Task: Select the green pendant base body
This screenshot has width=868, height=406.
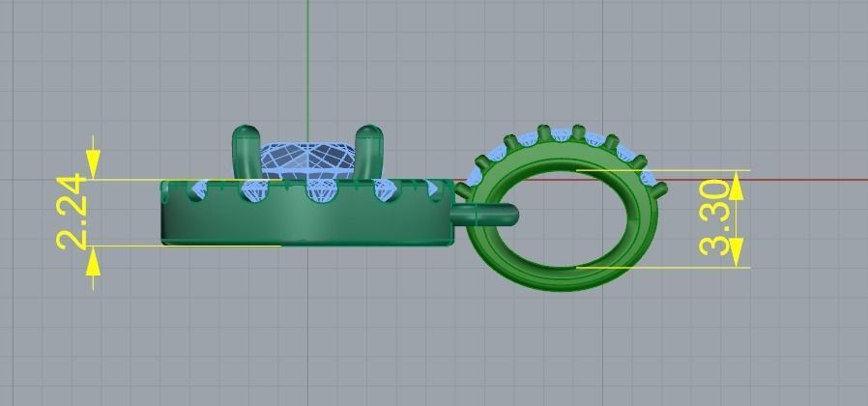Action: coord(307,212)
